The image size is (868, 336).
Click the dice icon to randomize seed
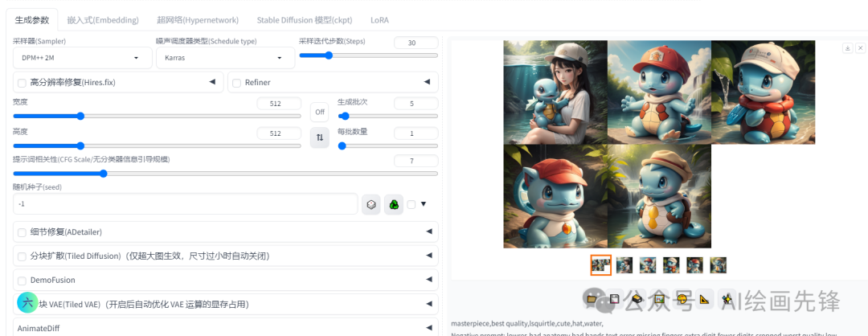pos(371,205)
